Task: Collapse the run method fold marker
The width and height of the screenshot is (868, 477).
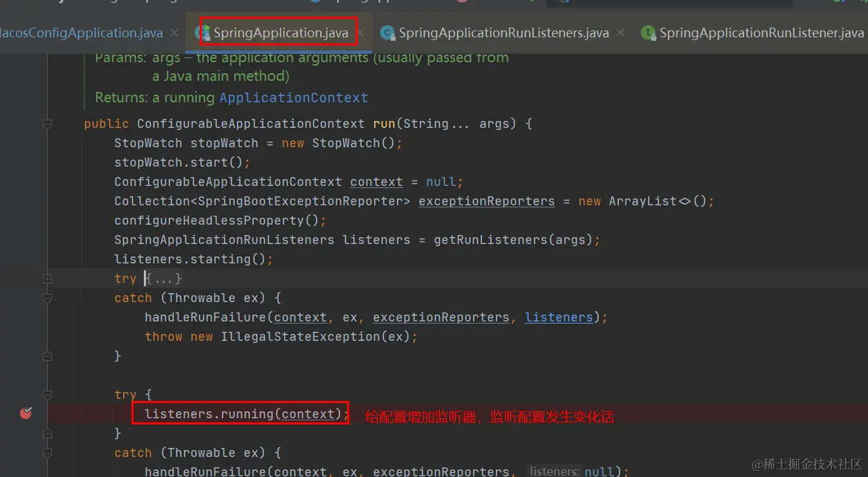Action: point(47,124)
